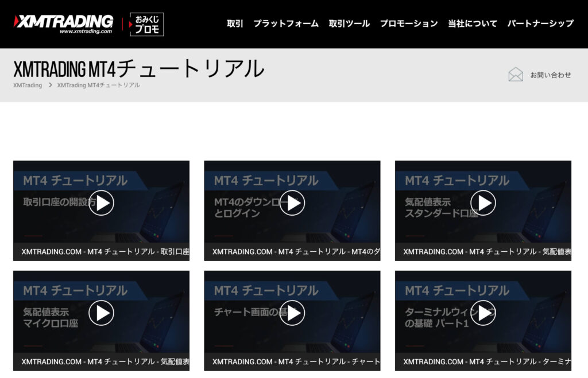The height and width of the screenshot is (378, 588).
Task: Open the 取引ツール navigation menu
Action: point(349,24)
